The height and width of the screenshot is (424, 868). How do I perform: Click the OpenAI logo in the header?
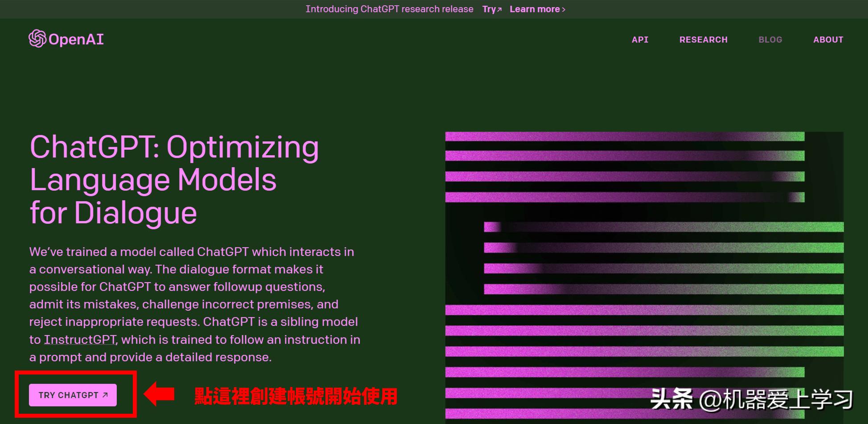66,39
